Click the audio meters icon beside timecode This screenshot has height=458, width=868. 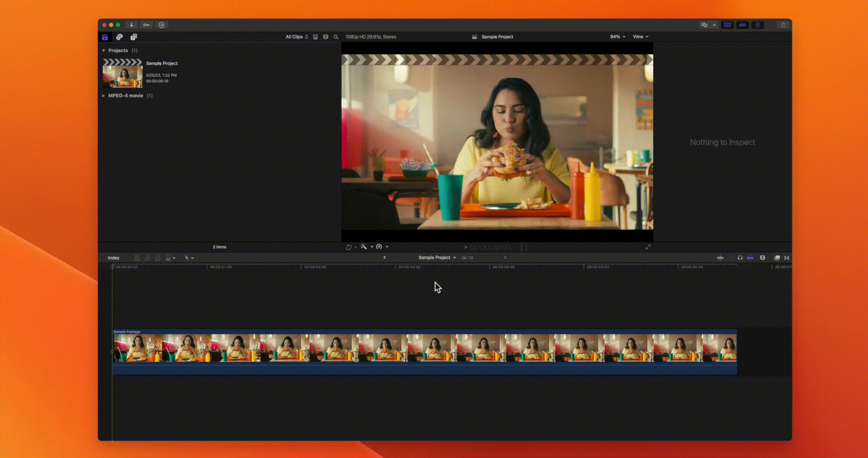coord(524,247)
